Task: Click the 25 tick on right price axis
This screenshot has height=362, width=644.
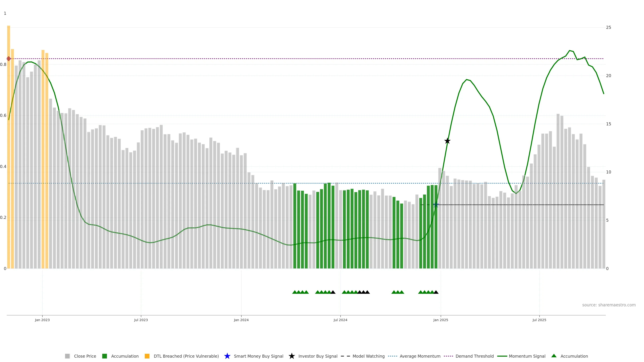Action: click(x=608, y=27)
